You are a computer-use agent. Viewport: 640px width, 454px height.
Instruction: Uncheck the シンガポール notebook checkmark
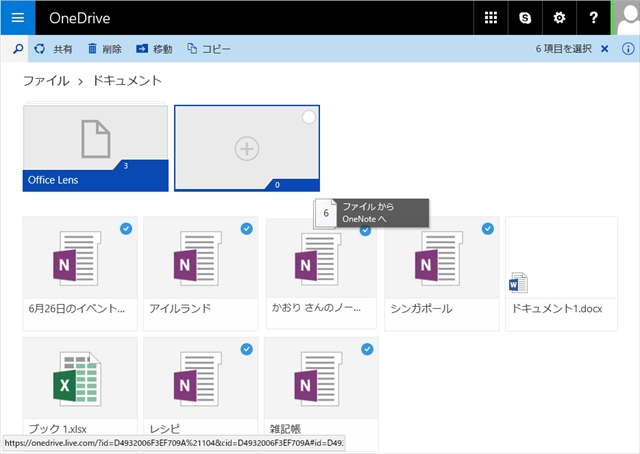click(488, 229)
